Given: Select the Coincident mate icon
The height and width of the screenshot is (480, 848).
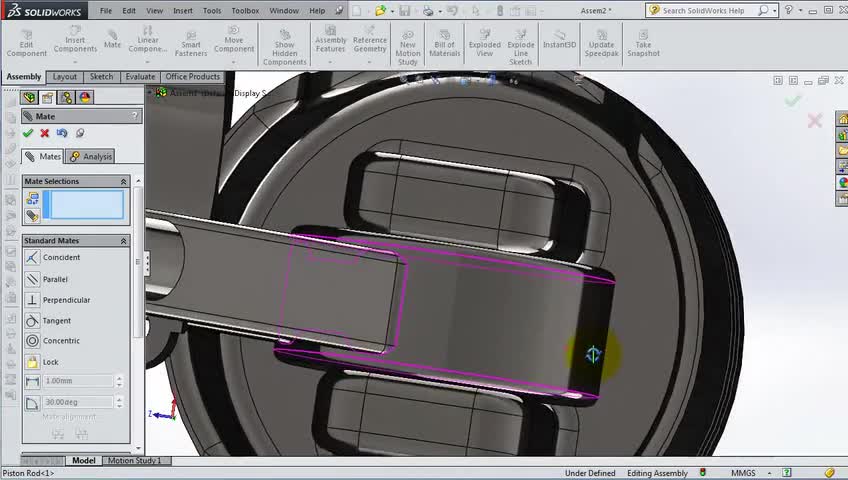Looking at the screenshot, I should coord(33,258).
